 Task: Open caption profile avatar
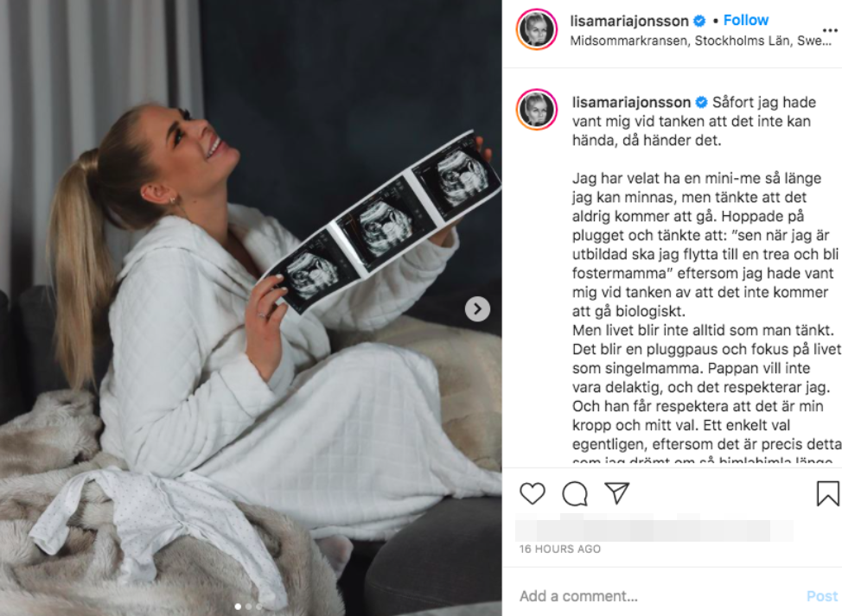coord(537,110)
